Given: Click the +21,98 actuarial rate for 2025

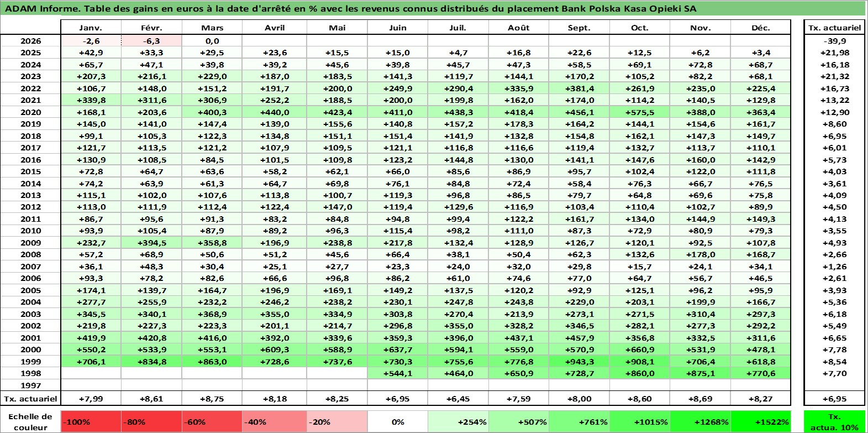Looking at the screenshot, I should pyautogui.click(x=834, y=53).
